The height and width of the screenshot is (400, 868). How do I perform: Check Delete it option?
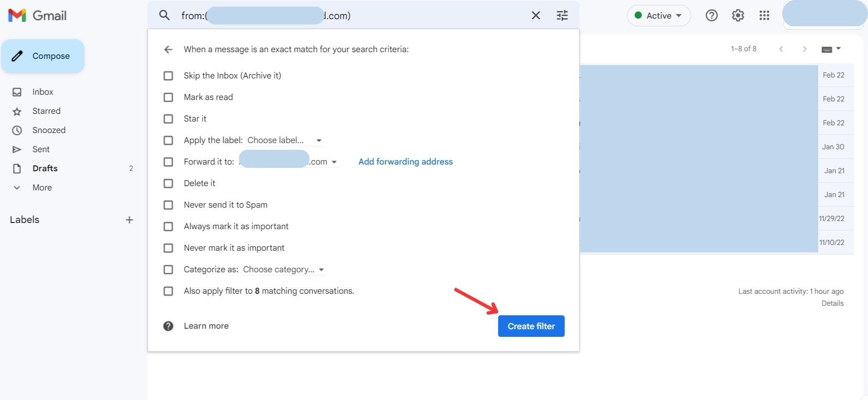(168, 183)
